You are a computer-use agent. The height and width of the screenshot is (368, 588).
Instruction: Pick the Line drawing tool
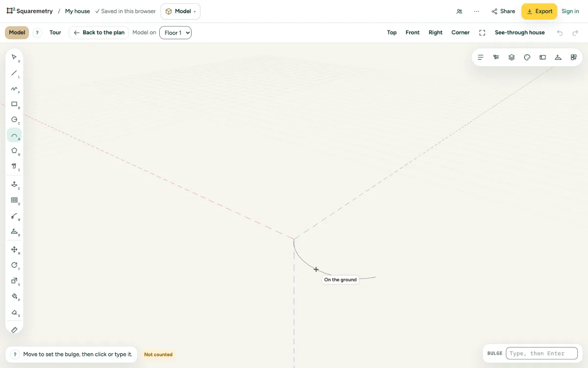(x=14, y=73)
